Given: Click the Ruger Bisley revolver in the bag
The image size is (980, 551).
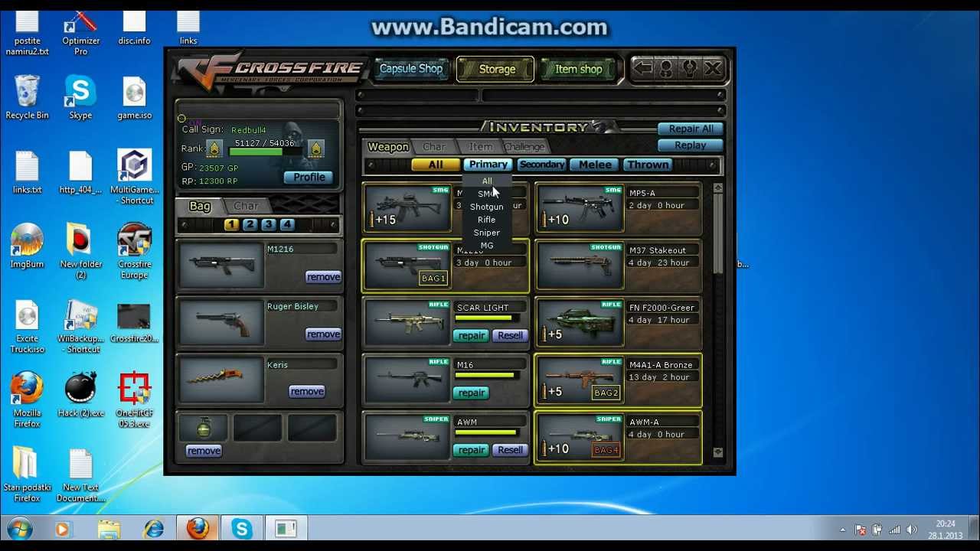Looking at the screenshot, I should [x=221, y=322].
